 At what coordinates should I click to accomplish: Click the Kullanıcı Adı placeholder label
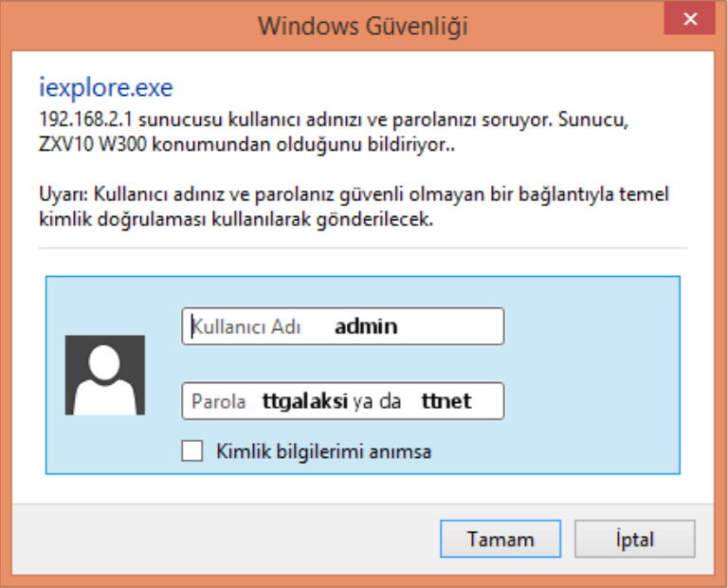246,326
